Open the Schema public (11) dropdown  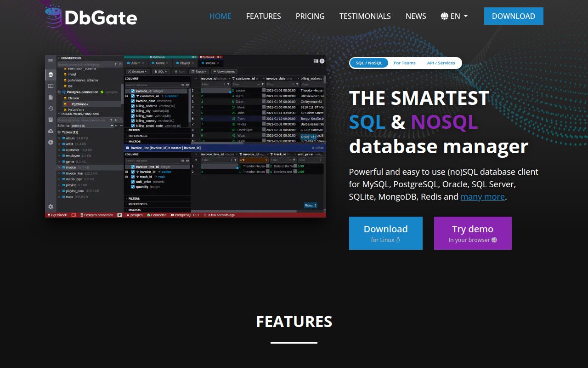click(x=92, y=126)
